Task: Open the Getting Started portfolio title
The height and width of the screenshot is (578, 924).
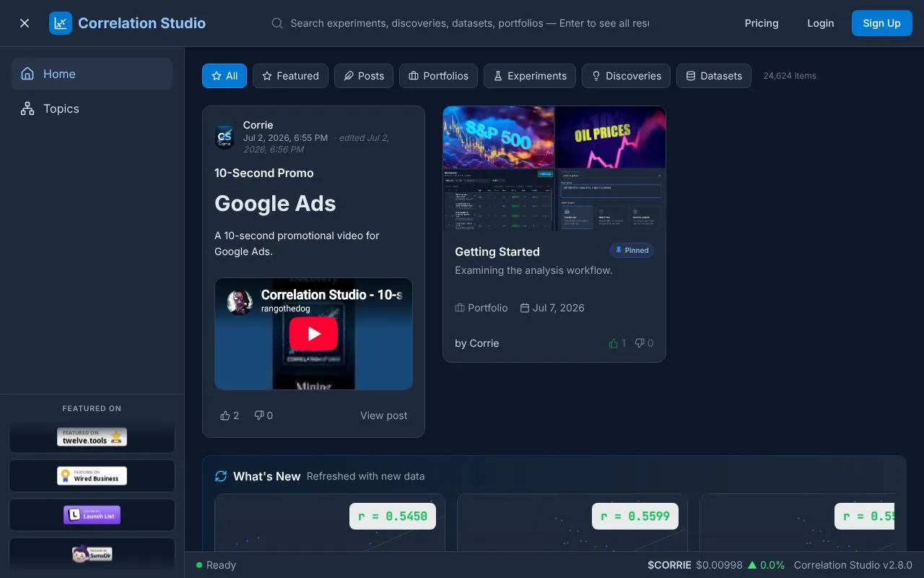Action: 497,251
